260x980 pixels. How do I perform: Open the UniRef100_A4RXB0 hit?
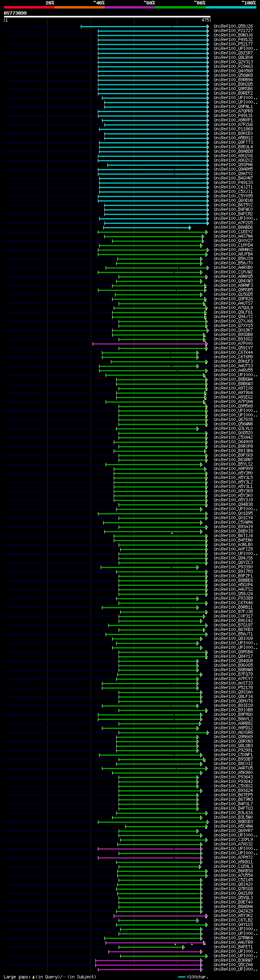[233, 268]
